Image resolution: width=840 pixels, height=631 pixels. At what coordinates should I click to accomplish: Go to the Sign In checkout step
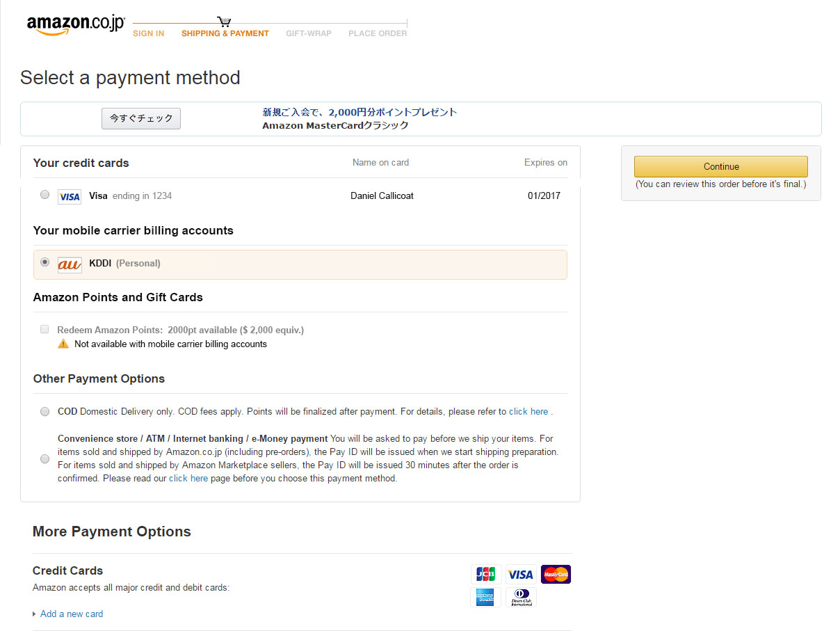click(x=148, y=33)
